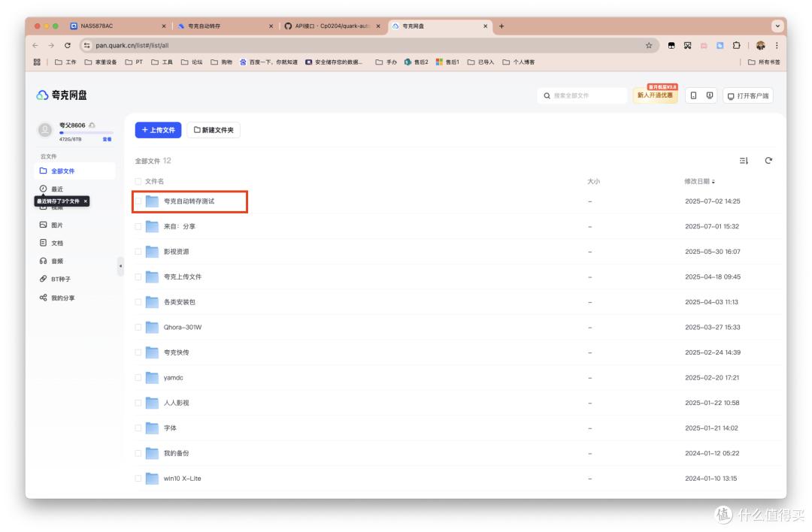Screen dimensions: 812x532
Task: Check the box for 夸克自动转存测试 folder
Action: [x=138, y=201]
